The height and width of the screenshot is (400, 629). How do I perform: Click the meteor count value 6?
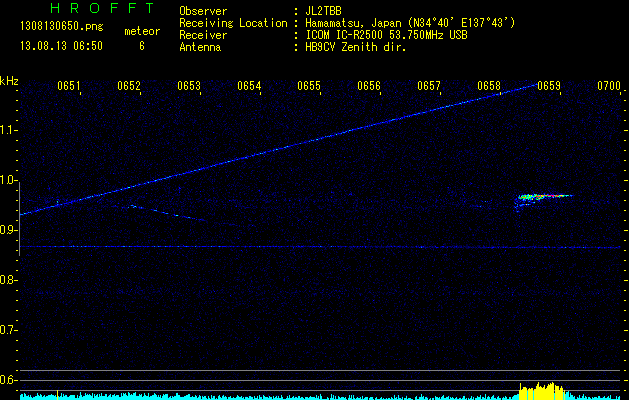pos(141,46)
